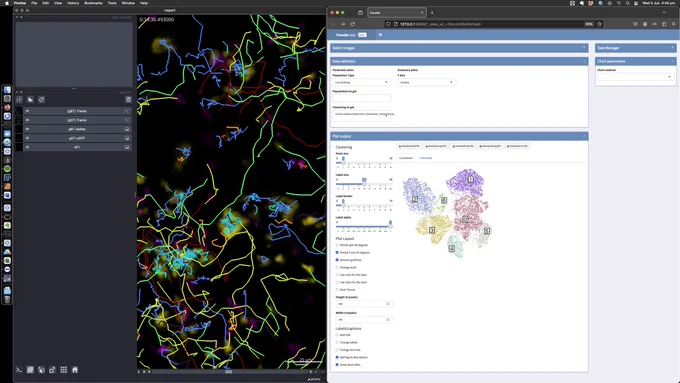The height and width of the screenshot is (383, 680).
Task: Open Finder from the macOS dock
Action: click(x=7, y=90)
